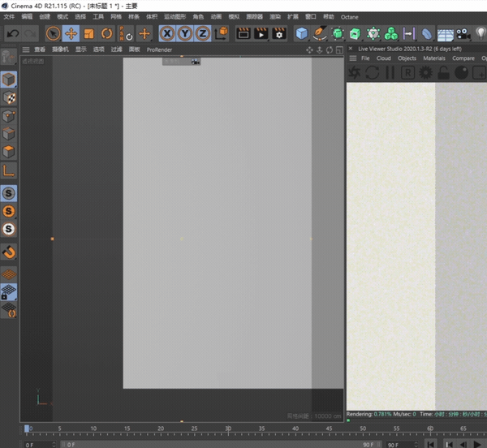
Task: Activate the Move tool
Action: [71, 33]
